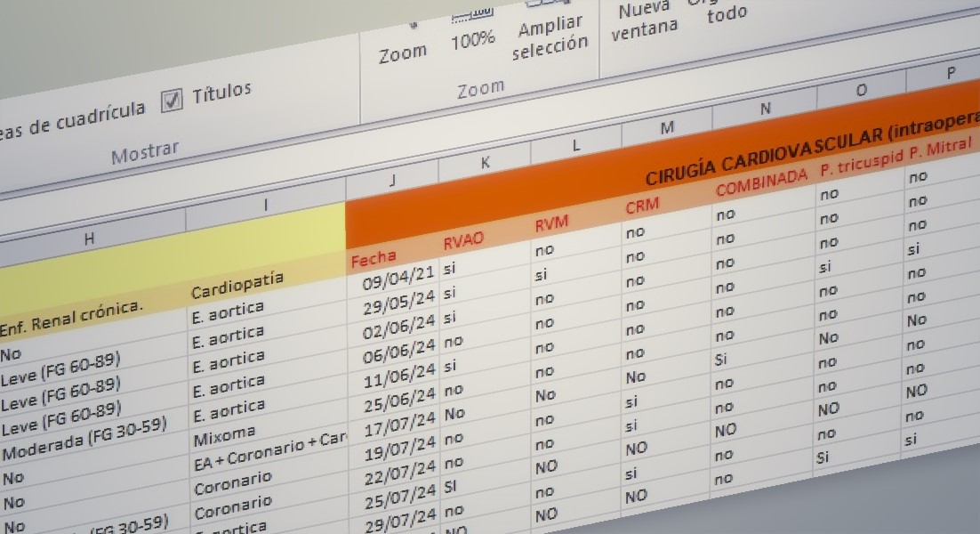980x534 pixels.
Task: Click the COMBINADA header cell
Action: coord(761,183)
